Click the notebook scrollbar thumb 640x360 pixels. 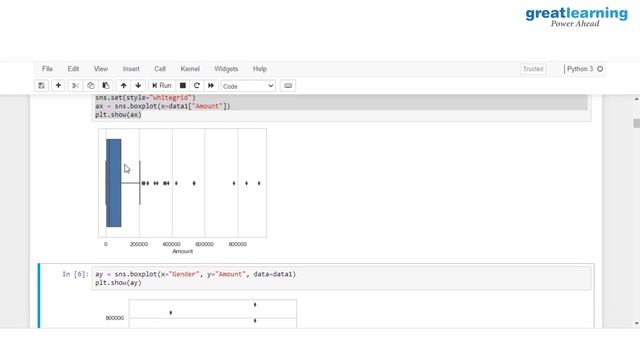pyautogui.click(x=636, y=123)
